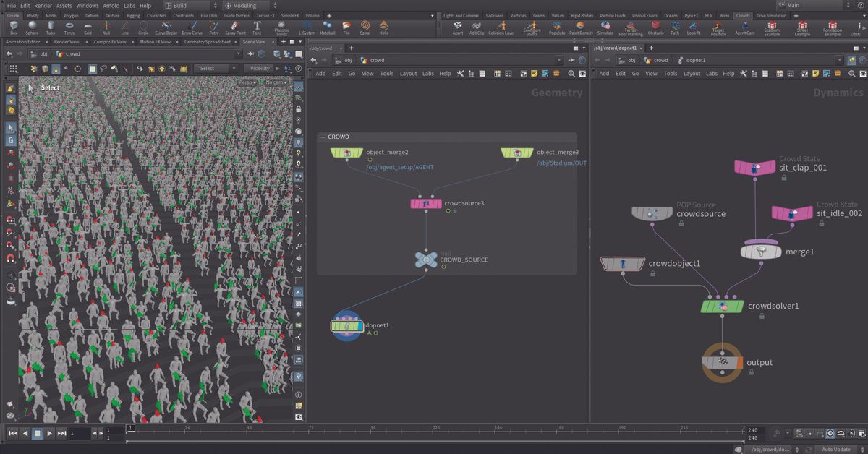Open the No cam camera selector
The image size is (868, 454).
coord(274,83)
